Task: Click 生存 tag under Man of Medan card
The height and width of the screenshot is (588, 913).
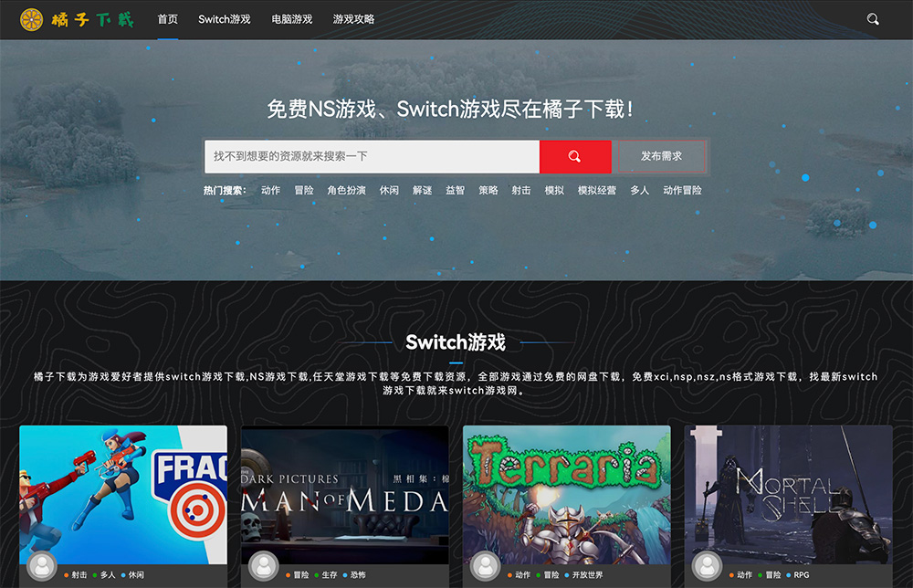Action: click(330, 574)
